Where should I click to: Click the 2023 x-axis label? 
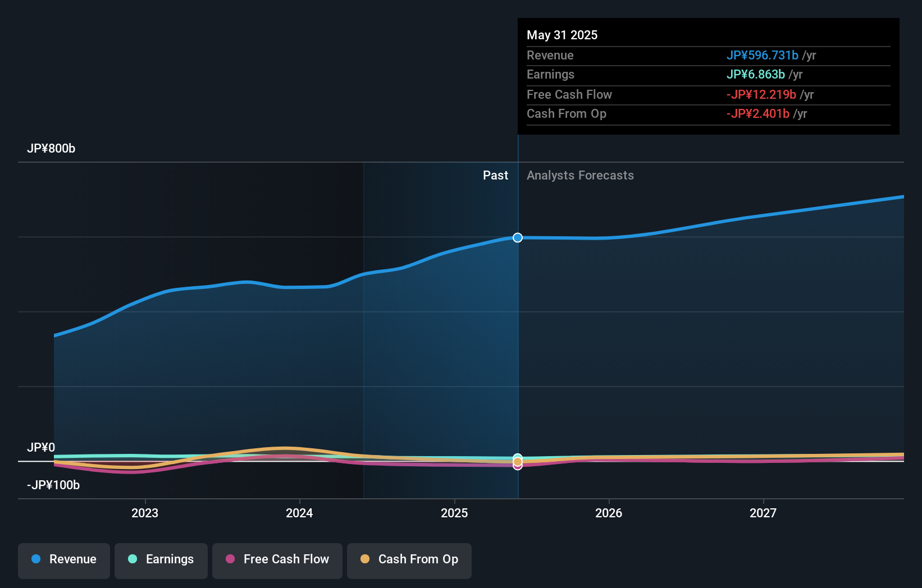pos(145,513)
